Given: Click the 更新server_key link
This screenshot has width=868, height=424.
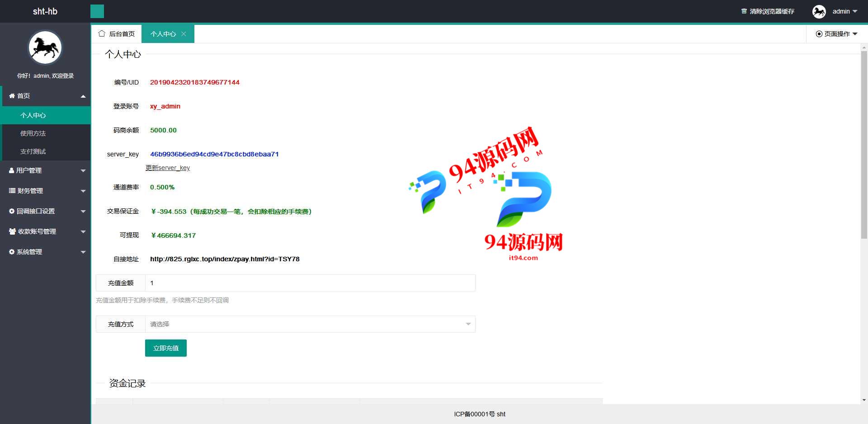Looking at the screenshot, I should coord(168,168).
